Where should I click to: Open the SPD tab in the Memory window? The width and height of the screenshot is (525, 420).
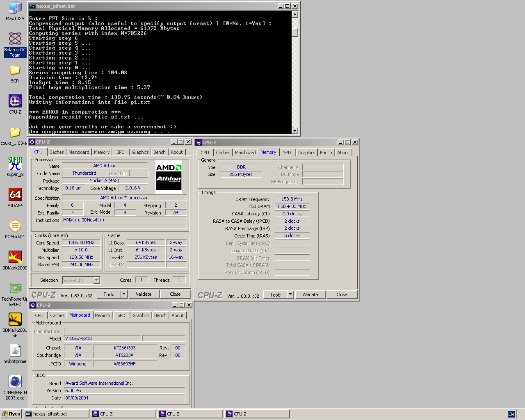[x=287, y=153]
